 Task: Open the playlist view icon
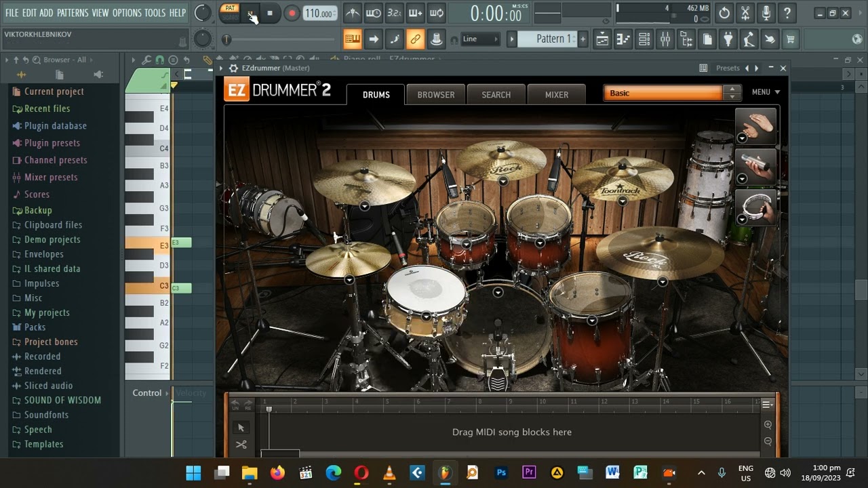[x=602, y=39]
